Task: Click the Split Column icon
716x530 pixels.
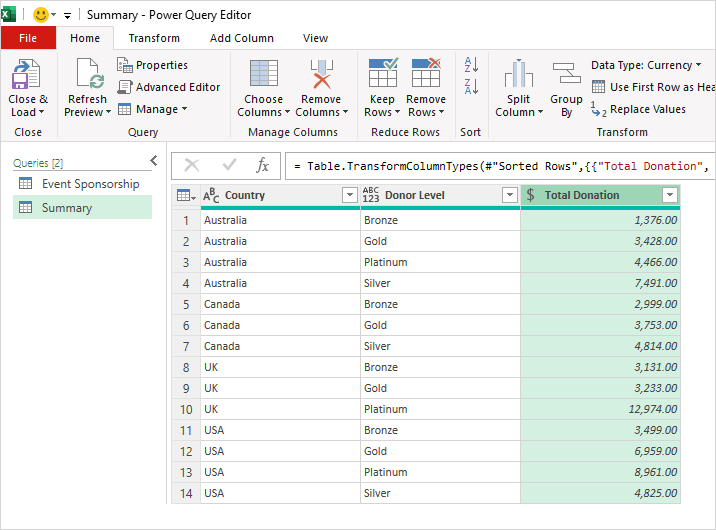Action: [519, 73]
